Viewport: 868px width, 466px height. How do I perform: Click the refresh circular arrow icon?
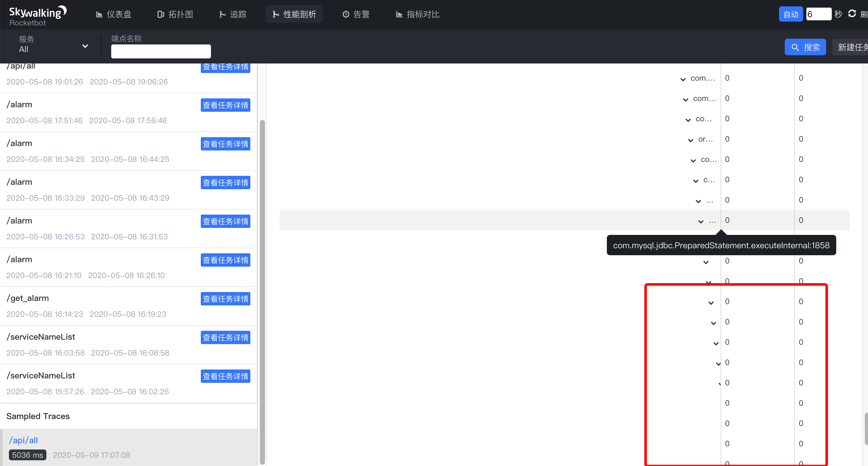pos(852,14)
